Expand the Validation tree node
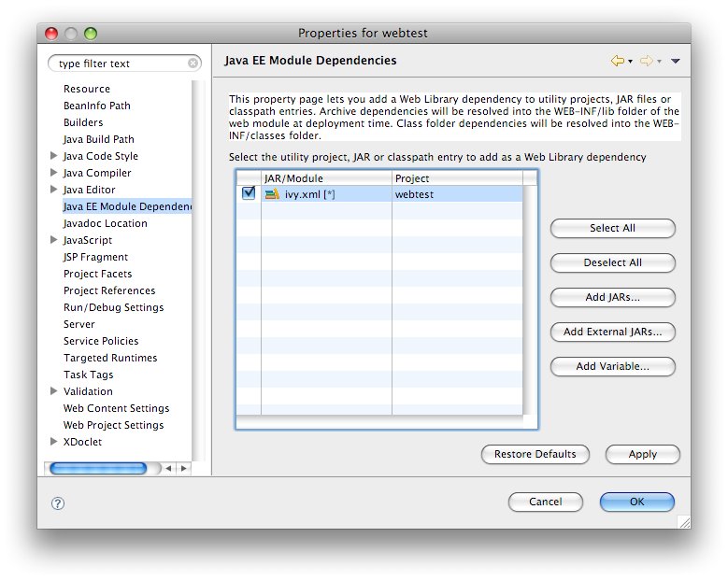728x580 pixels. 53,391
